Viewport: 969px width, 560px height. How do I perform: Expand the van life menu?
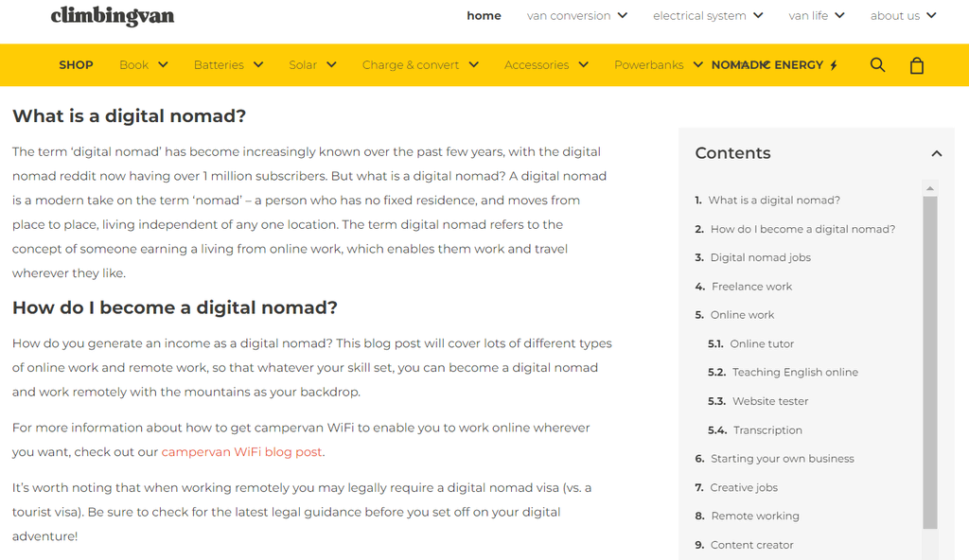click(x=816, y=15)
